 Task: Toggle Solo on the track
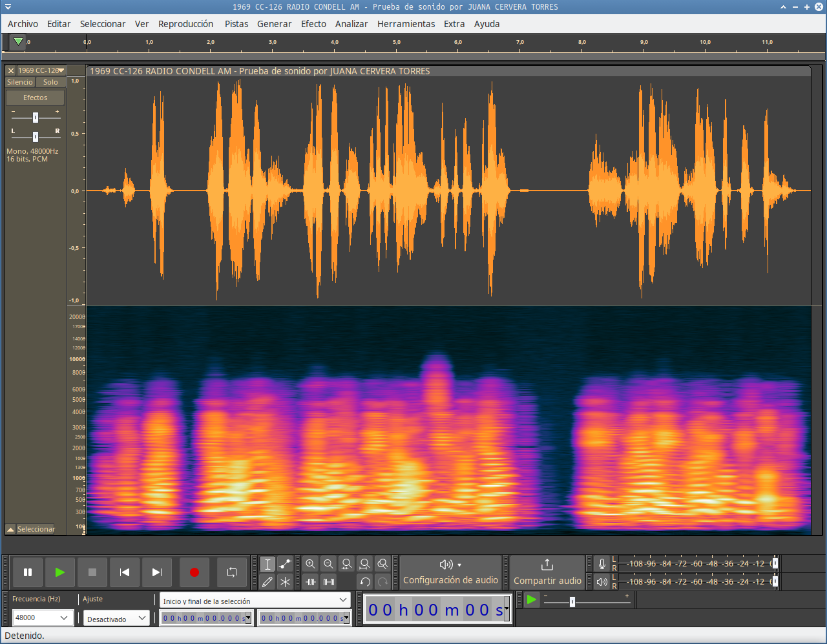pos(50,82)
